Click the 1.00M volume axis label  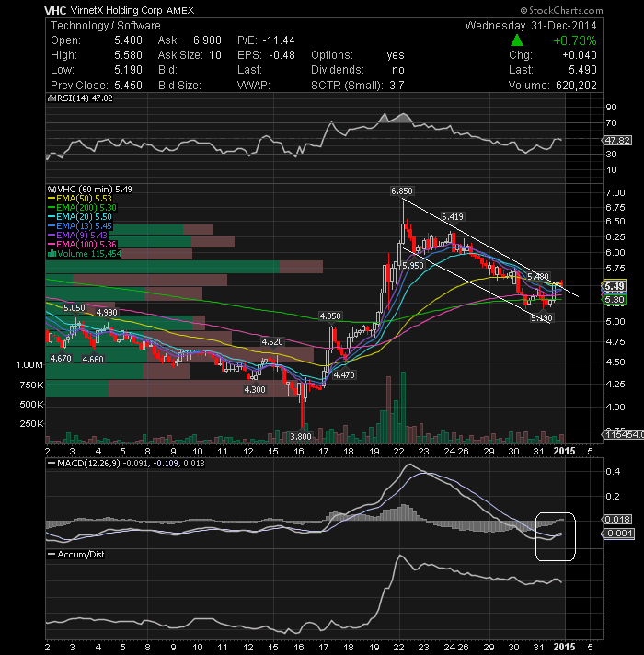[x=29, y=365]
